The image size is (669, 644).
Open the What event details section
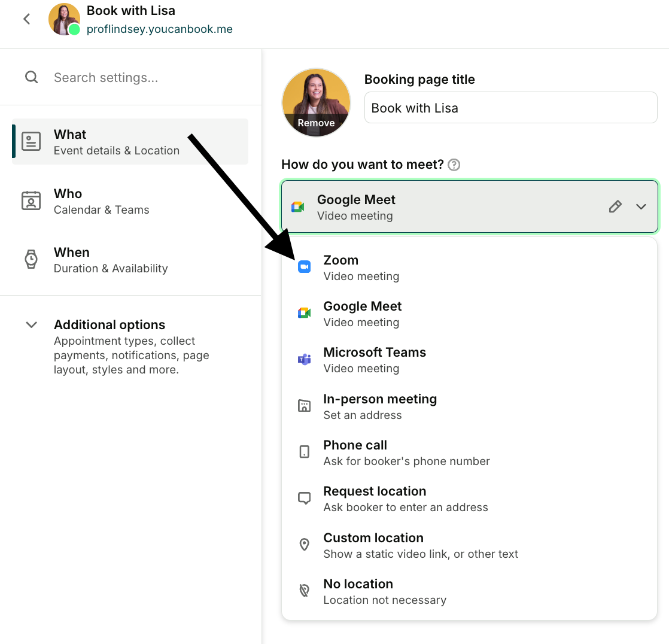click(130, 142)
